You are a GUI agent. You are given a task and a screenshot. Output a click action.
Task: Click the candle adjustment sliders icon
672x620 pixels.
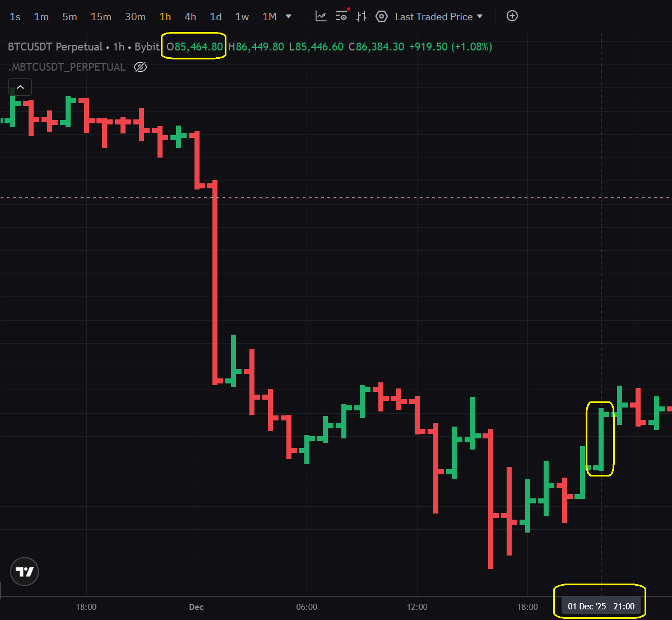362,16
